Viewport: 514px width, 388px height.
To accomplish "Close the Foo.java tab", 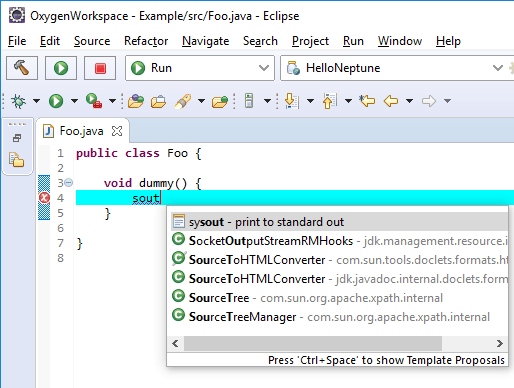I will (x=117, y=131).
